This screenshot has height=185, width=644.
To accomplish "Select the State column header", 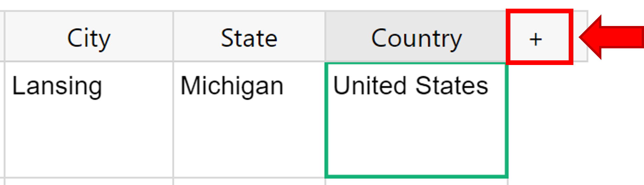I will click(249, 37).
